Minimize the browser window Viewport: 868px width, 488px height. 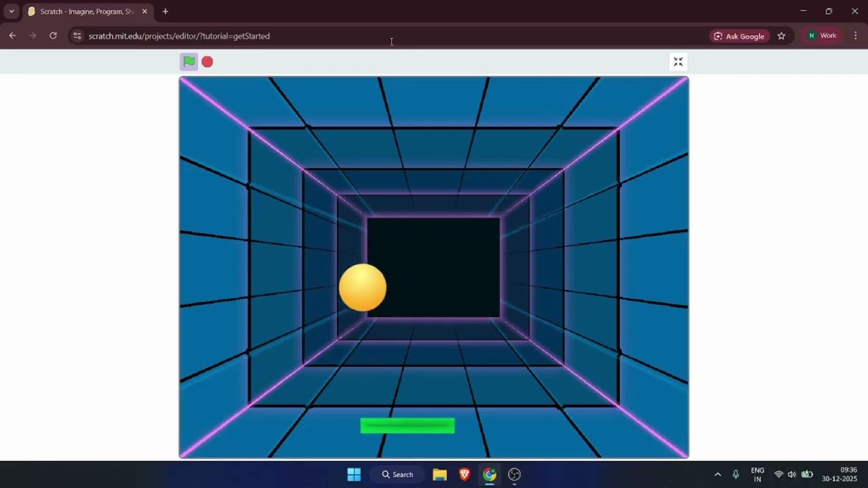pyautogui.click(x=804, y=11)
